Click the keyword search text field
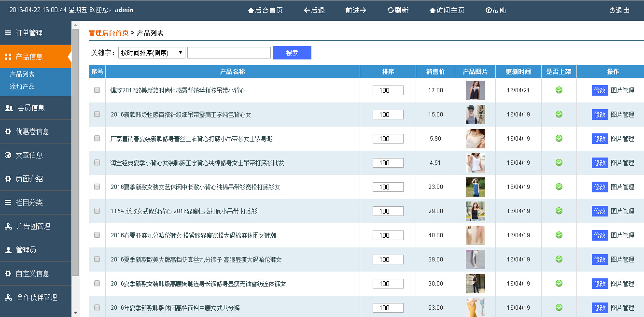This screenshot has width=644, height=317. pos(229,53)
